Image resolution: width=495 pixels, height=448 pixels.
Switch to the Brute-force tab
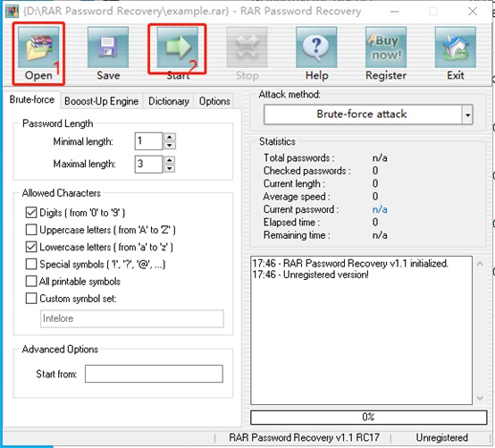(31, 99)
